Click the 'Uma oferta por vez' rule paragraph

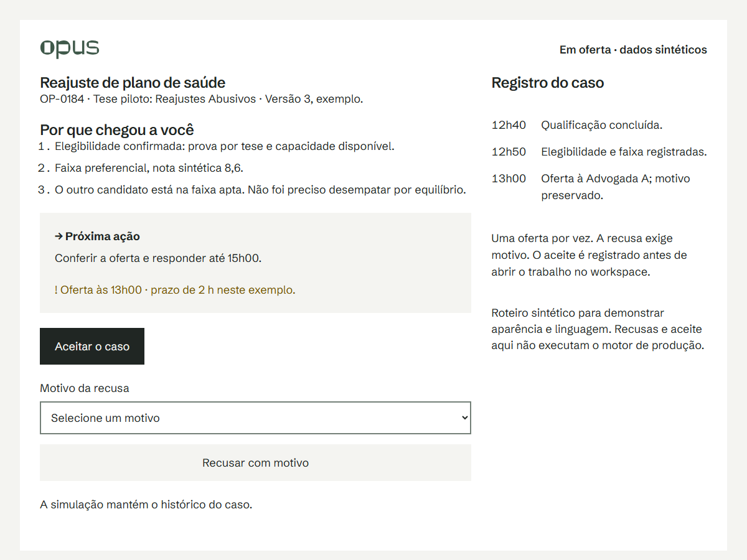pyautogui.click(x=590, y=255)
